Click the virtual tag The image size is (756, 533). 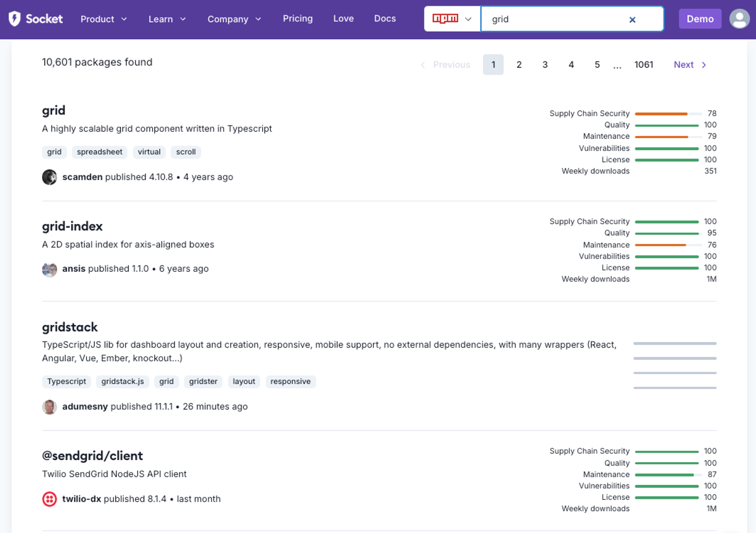click(x=149, y=152)
